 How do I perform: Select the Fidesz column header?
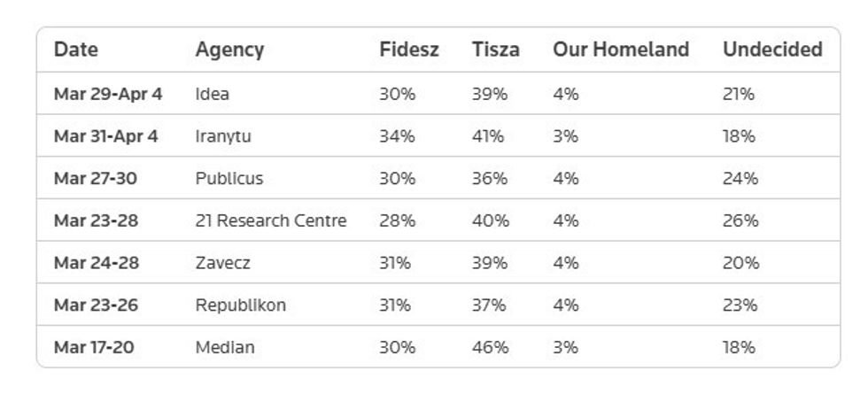point(408,50)
